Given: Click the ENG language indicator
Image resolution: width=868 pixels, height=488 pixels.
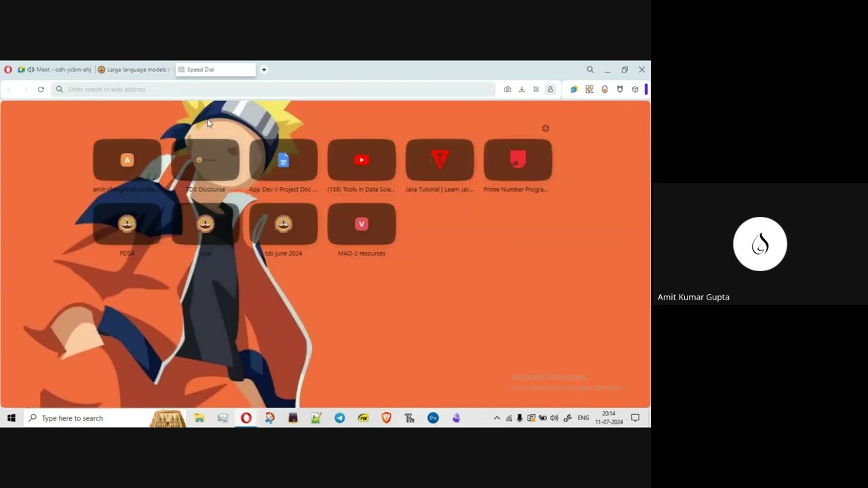Looking at the screenshot, I should tap(583, 418).
